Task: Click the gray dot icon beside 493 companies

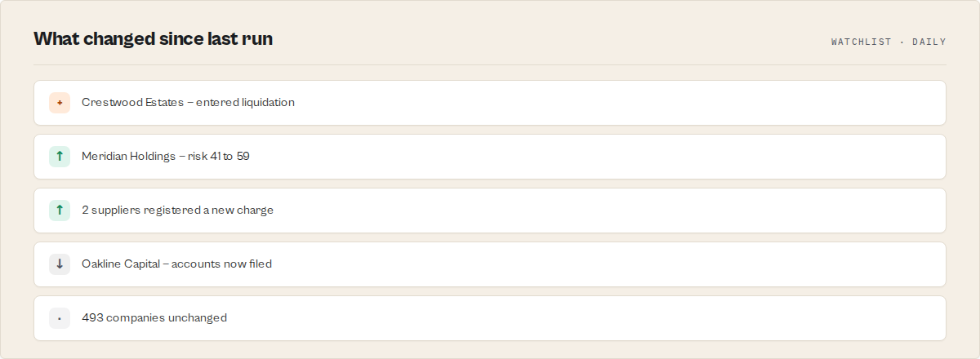Action: [x=60, y=318]
